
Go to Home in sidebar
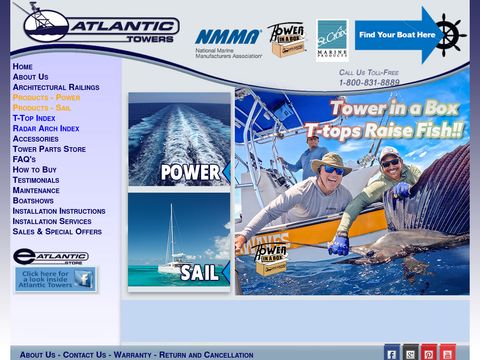[x=23, y=66]
